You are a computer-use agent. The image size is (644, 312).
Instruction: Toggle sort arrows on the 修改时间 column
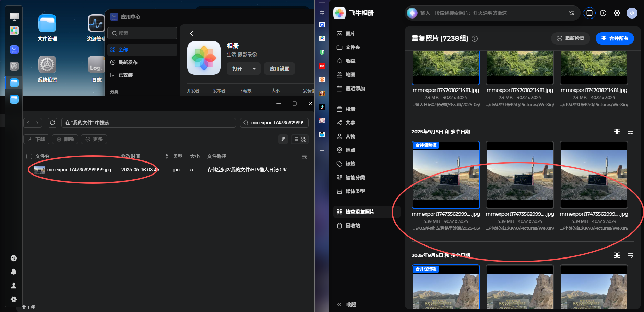coord(167,156)
